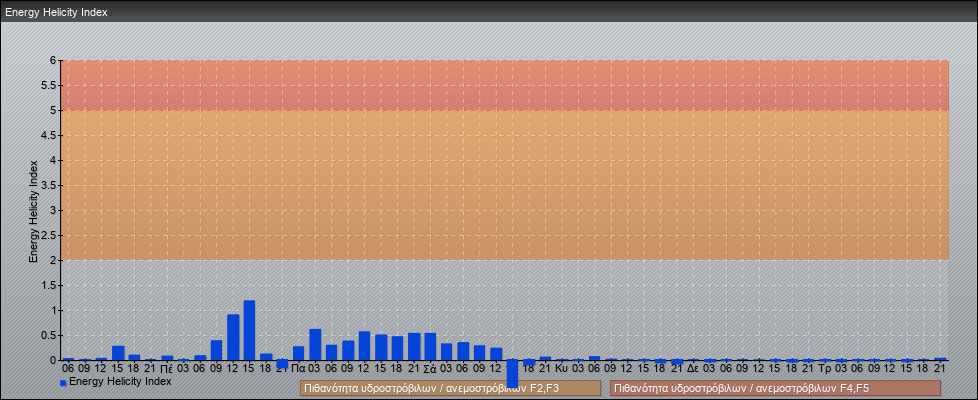The width and height of the screenshot is (978, 400).
Task: Click the y-axis tick value 0.5
Action: [x=49, y=335]
